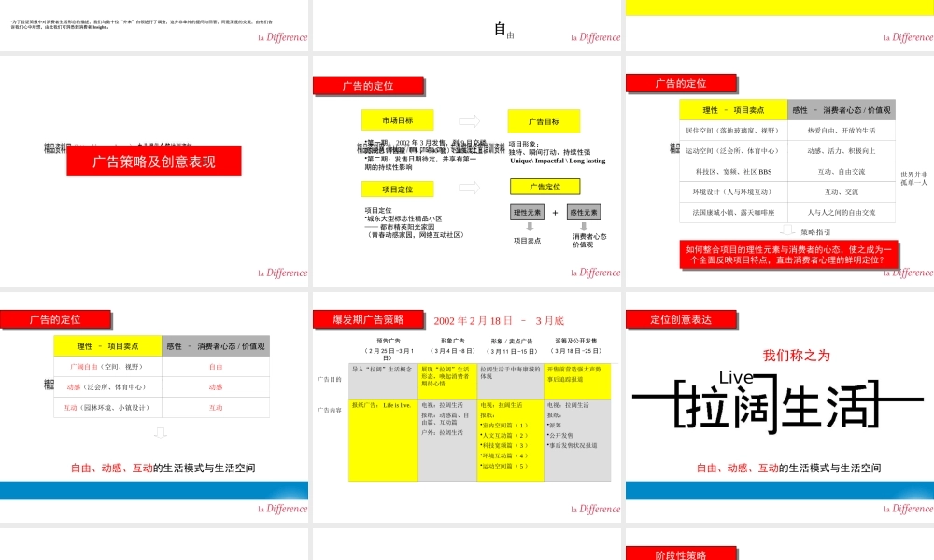This screenshot has width=934, height=560.
Task: Open the slide titled 广告策略及创意表现
Action: click(154, 172)
